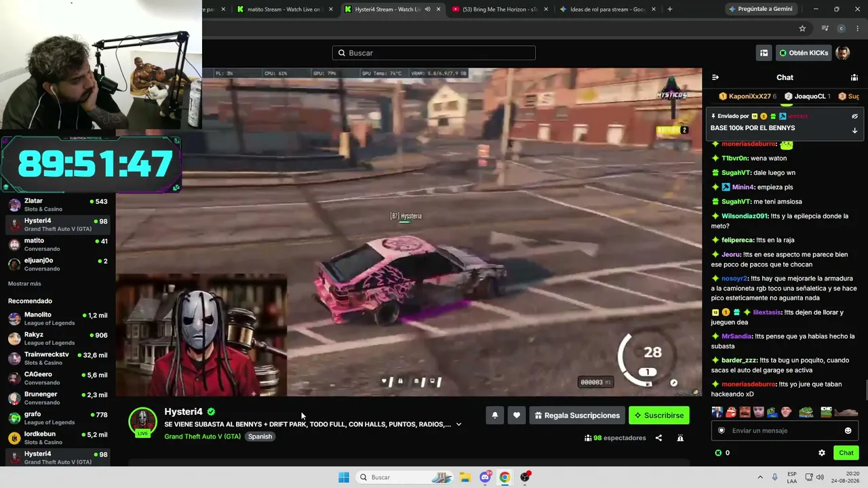Viewport: 868px width, 488px height.
Task: Expand the stream title description chevron
Action: (458, 424)
